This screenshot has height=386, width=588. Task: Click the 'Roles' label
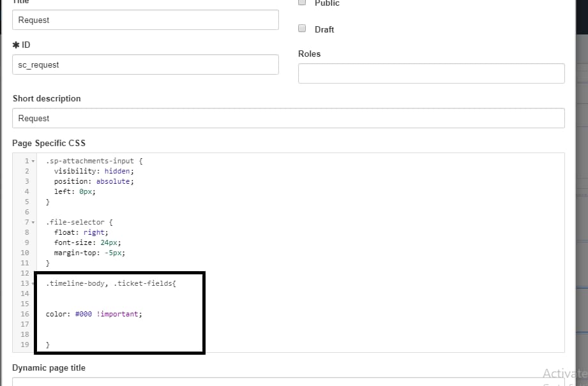click(x=310, y=54)
